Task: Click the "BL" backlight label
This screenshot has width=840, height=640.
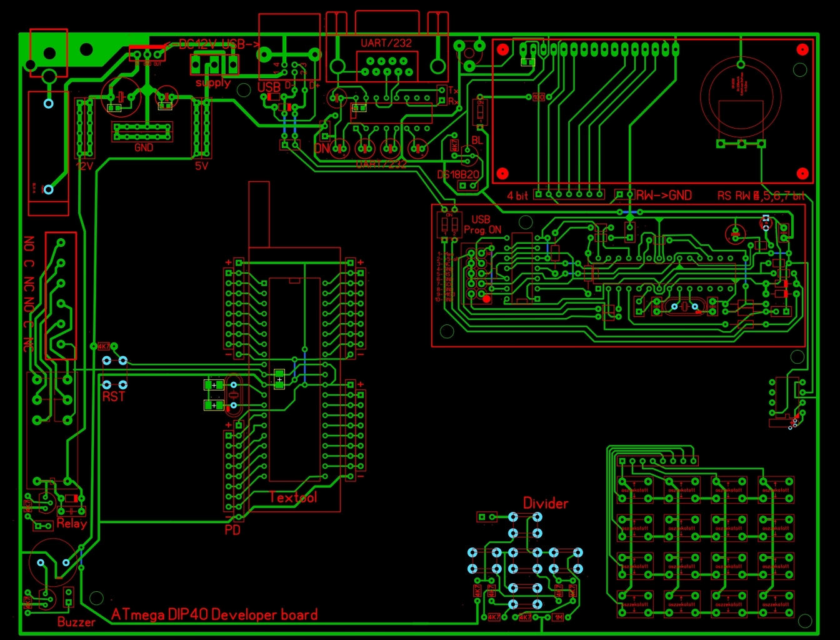Action: click(x=477, y=141)
